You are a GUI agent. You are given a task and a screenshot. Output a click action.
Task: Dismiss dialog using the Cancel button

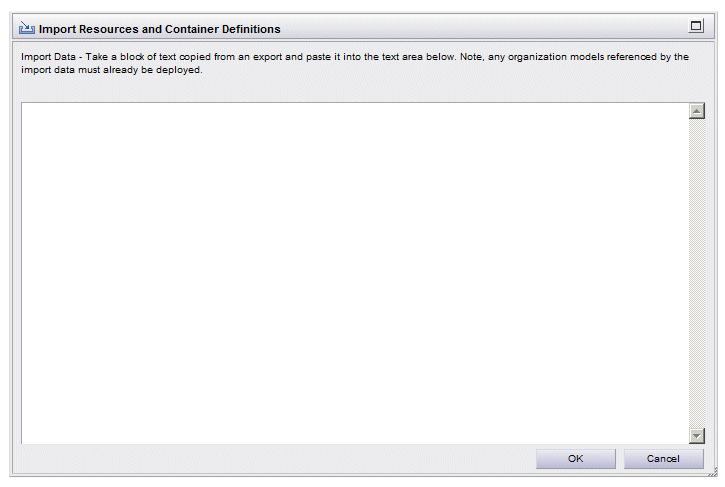tap(664, 459)
